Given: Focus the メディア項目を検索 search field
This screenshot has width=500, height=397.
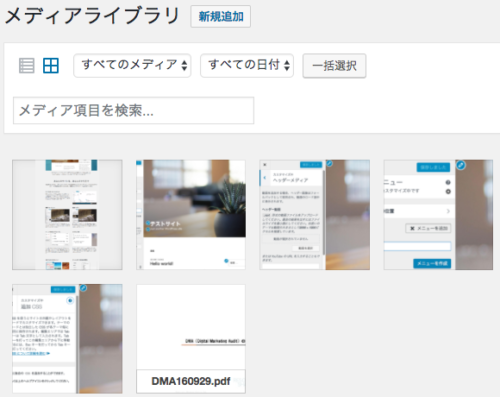Looking at the screenshot, I should click(x=134, y=110).
